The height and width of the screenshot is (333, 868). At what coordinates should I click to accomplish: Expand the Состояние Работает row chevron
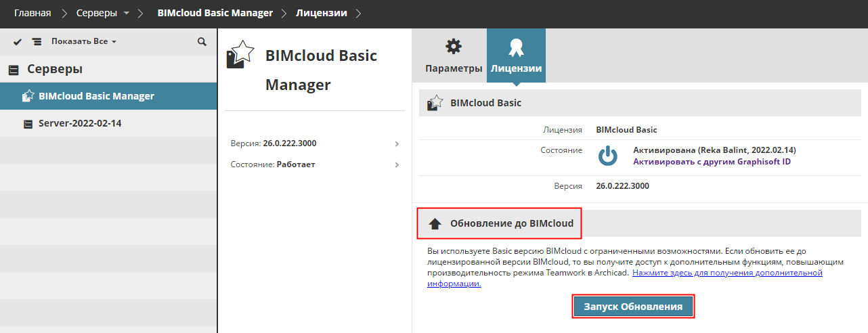pyautogui.click(x=397, y=164)
